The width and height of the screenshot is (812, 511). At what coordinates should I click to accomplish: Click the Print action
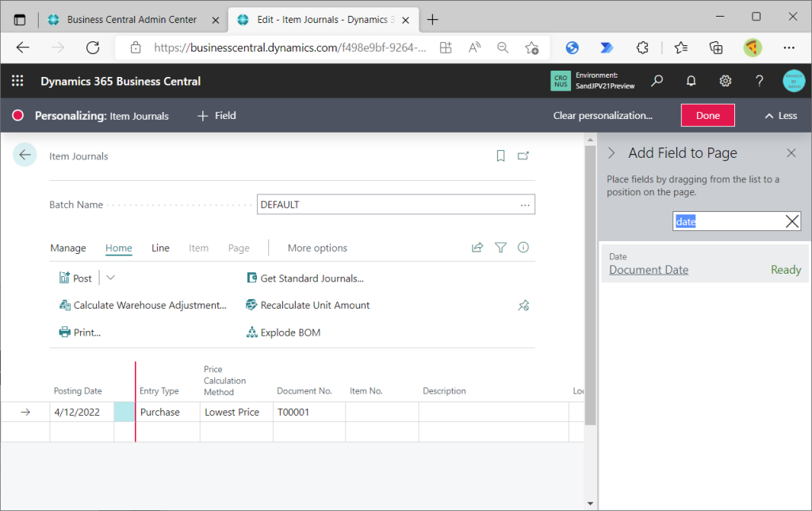[80, 332]
